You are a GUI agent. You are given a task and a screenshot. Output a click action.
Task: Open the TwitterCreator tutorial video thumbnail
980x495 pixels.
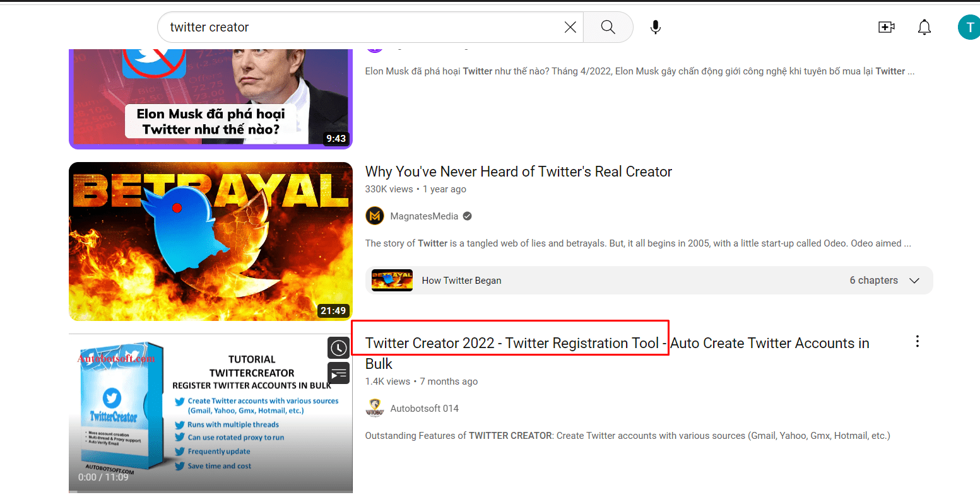click(x=210, y=413)
